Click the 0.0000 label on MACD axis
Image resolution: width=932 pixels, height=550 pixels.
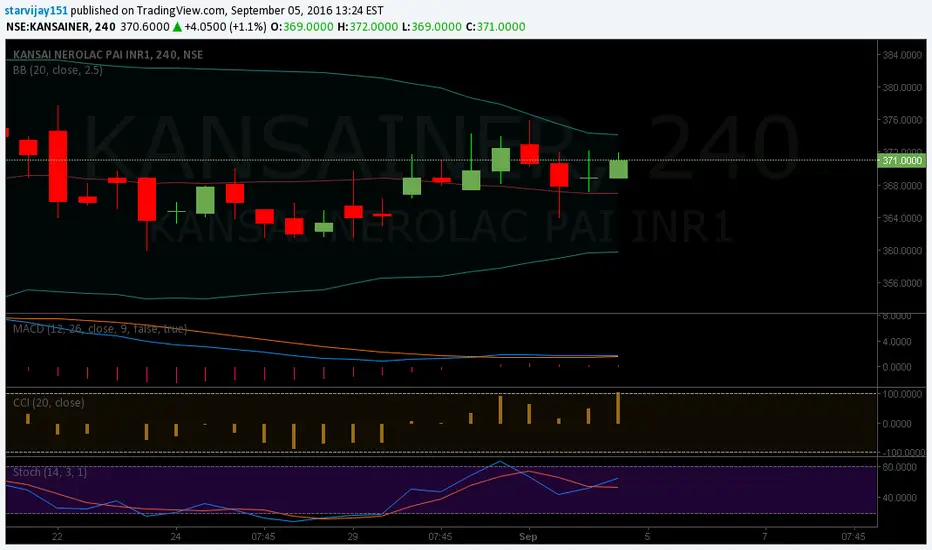pyautogui.click(x=897, y=367)
